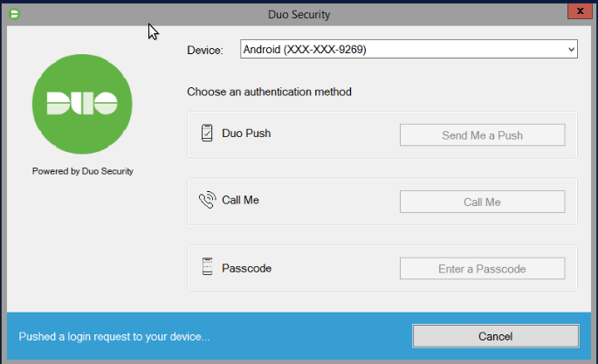Screen dimensions: 598x364
Task: Click the Device label
Action: point(205,51)
